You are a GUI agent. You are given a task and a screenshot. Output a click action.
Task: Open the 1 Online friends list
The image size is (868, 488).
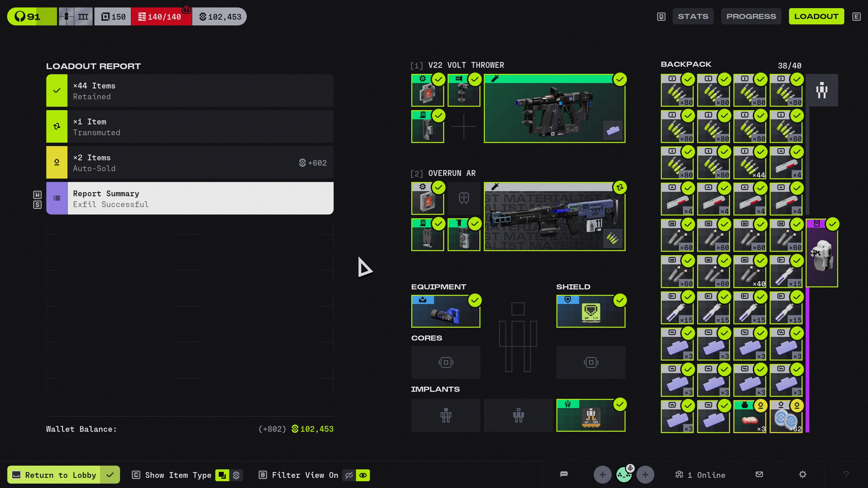(x=701, y=475)
